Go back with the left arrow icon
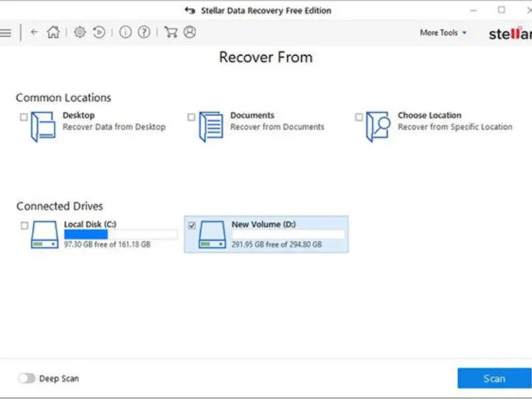This screenshot has height=399, width=532. 35,32
